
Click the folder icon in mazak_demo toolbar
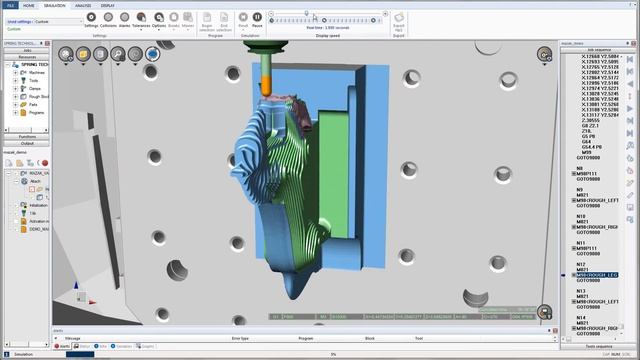19,163
